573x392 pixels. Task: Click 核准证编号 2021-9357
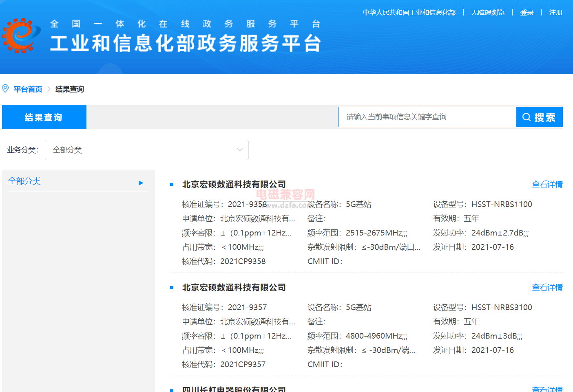pyautogui.click(x=224, y=307)
